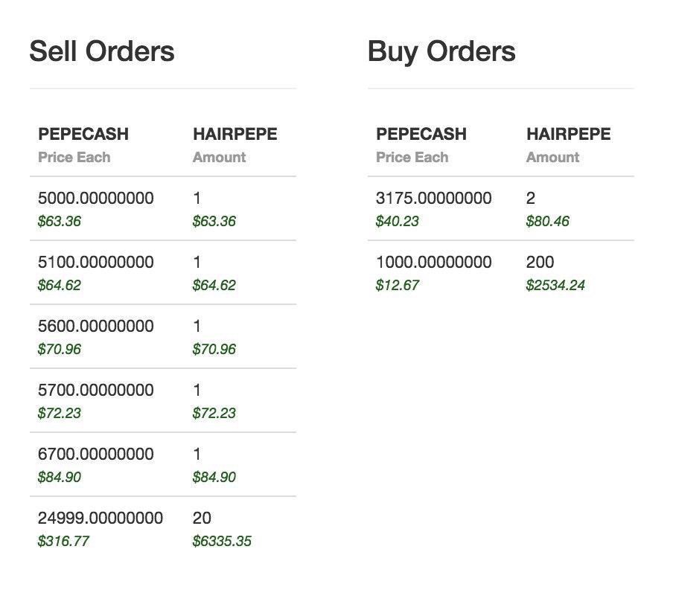Click PEPECASH column header in Buy Orders
Viewport: 673px width, 616px height.
[421, 134]
